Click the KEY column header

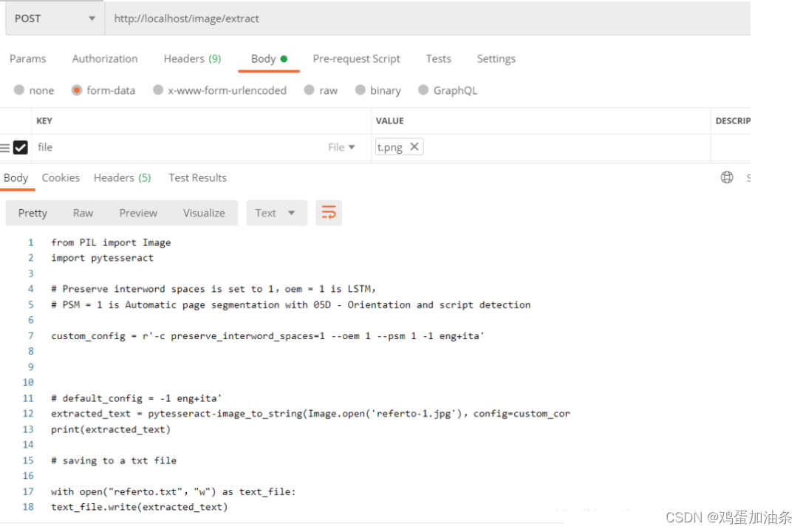(44, 121)
